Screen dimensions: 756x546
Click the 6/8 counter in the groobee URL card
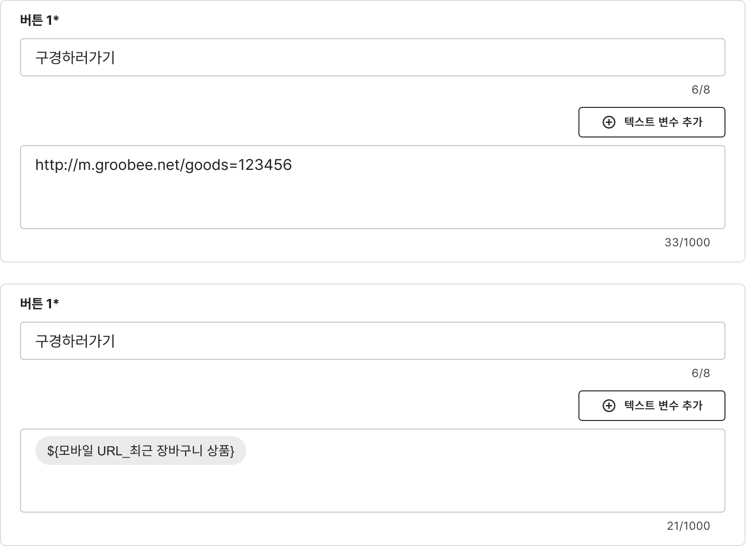[x=700, y=90]
